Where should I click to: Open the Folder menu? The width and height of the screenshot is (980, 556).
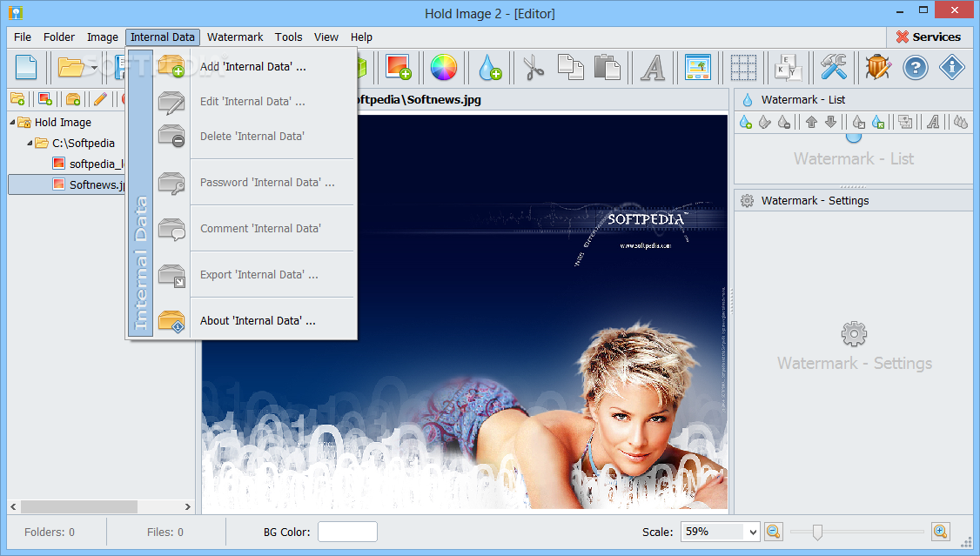(x=59, y=37)
